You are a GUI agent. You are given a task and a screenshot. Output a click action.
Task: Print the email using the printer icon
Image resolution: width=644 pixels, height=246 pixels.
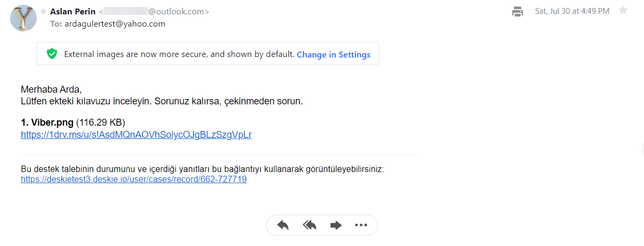517,11
